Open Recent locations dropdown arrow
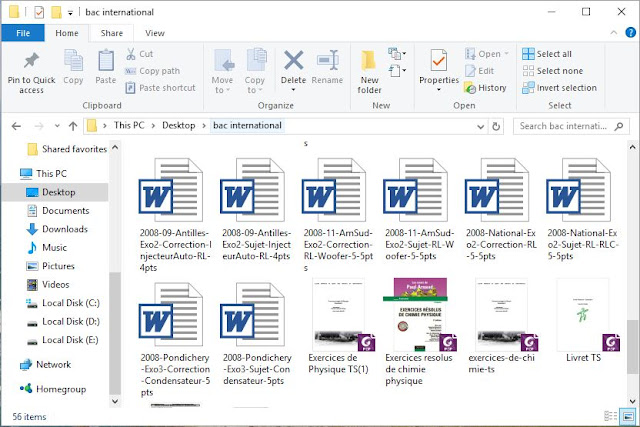The height and width of the screenshot is (427, 640). tap(57, 126)
